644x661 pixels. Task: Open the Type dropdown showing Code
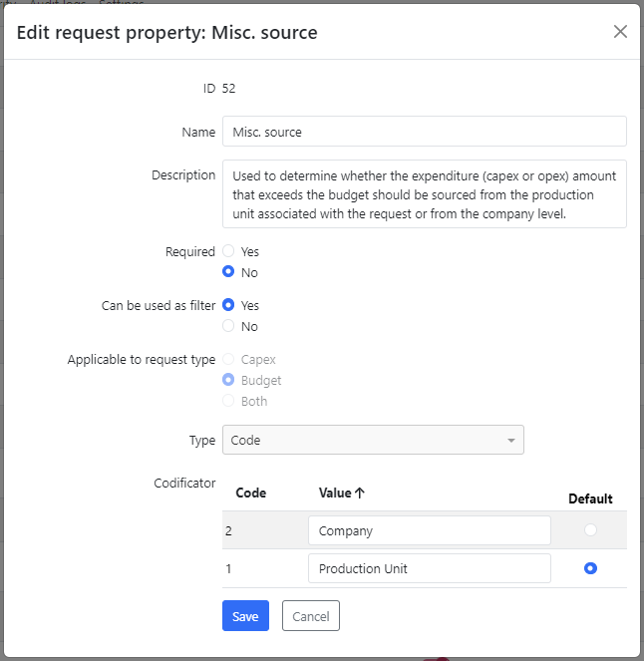point(373,440)
